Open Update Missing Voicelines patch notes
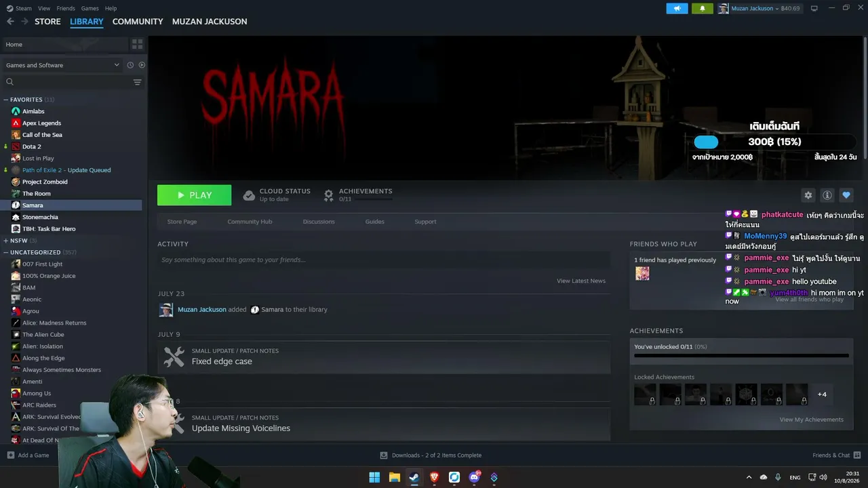The image size is (868, 488). pos(384,424)
